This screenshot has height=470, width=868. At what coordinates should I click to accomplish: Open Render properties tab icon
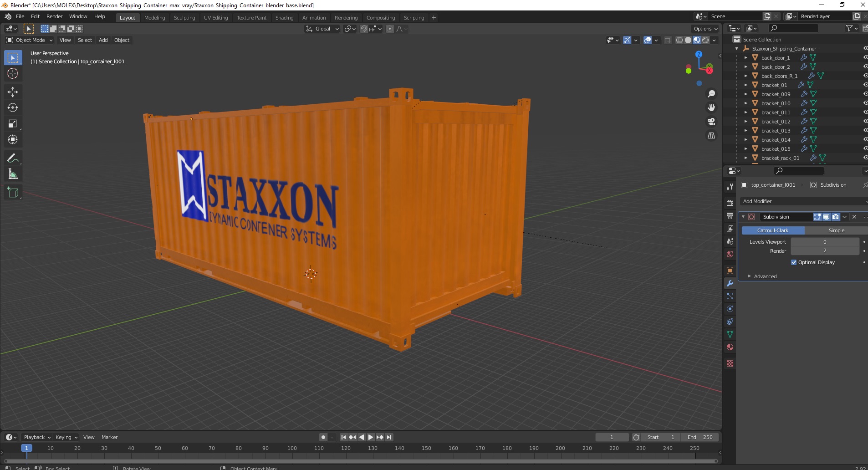pyautogui.click(x=730, y=203)
